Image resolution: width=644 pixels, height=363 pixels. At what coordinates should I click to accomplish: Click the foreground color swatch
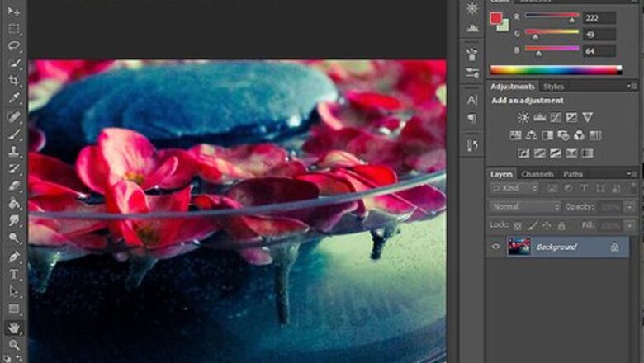(x=495, y=18)
